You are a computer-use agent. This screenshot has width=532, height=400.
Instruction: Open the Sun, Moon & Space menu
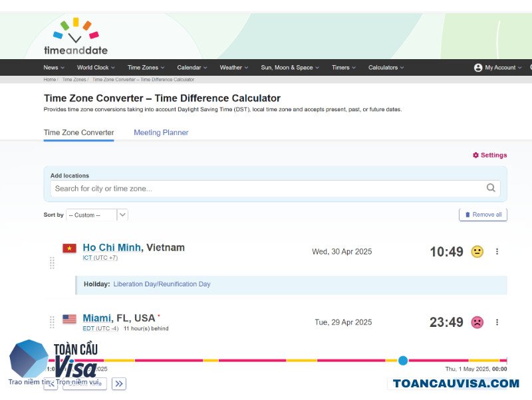pos(290,68)
